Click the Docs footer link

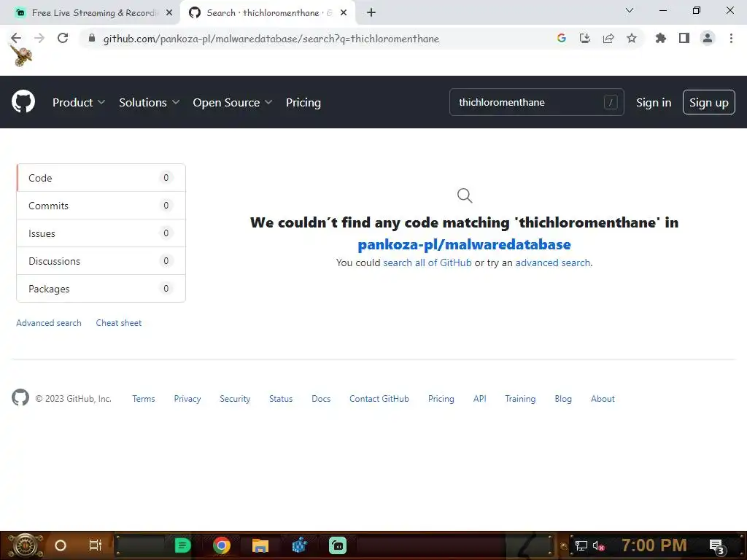click(x=321, y=399)
